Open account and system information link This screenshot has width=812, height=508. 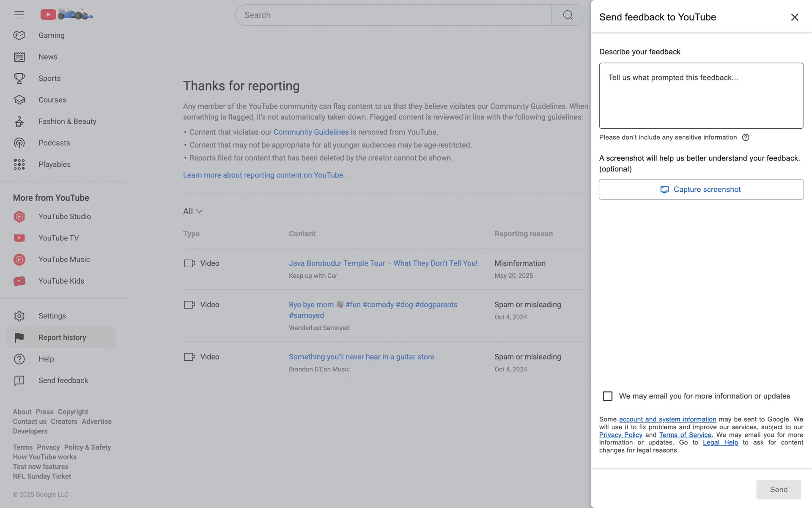pos(668,420)
